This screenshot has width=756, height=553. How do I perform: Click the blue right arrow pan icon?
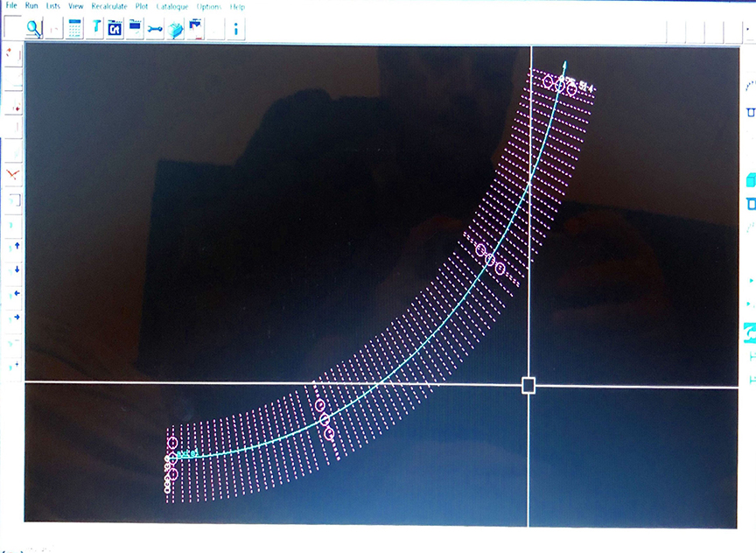(x=15, y=317)
